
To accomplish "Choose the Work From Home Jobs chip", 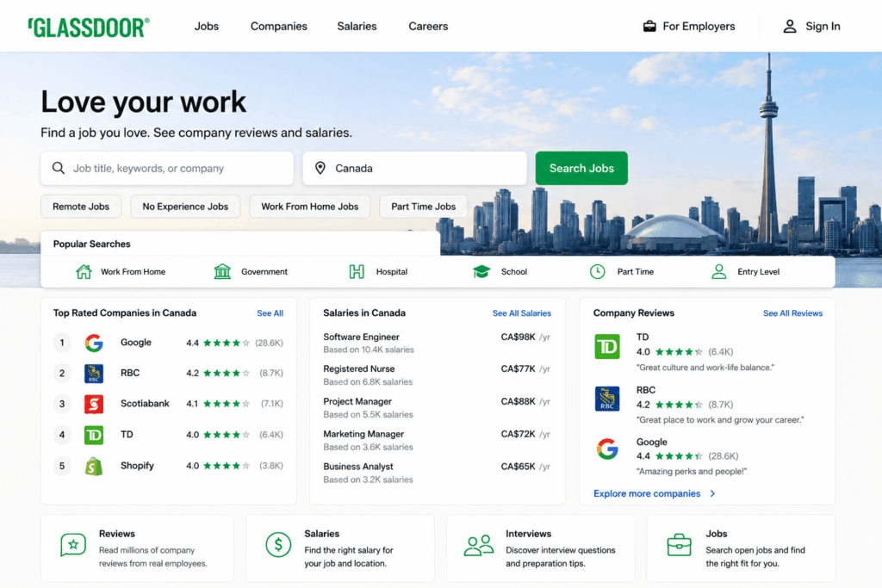I will pyautogui.click(x=309, y=207).
